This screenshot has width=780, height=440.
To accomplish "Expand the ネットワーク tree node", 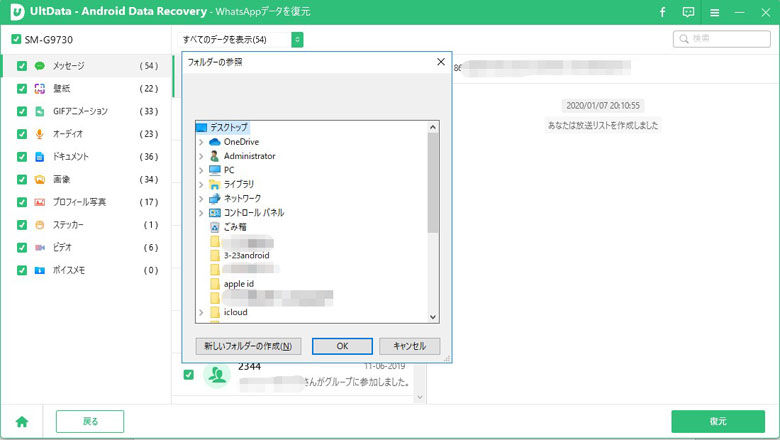I will (x=201, y=198).
